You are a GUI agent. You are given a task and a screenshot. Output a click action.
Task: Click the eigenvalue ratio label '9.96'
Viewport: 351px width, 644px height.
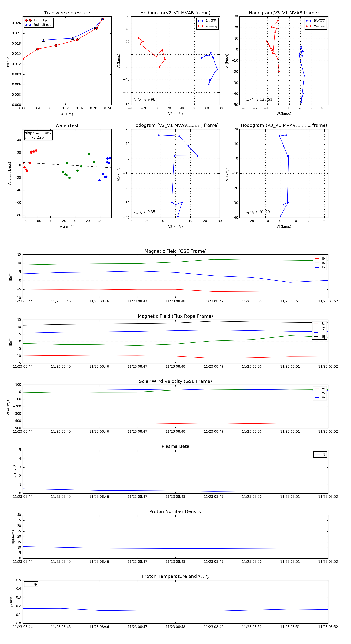(x=144, y=100)
